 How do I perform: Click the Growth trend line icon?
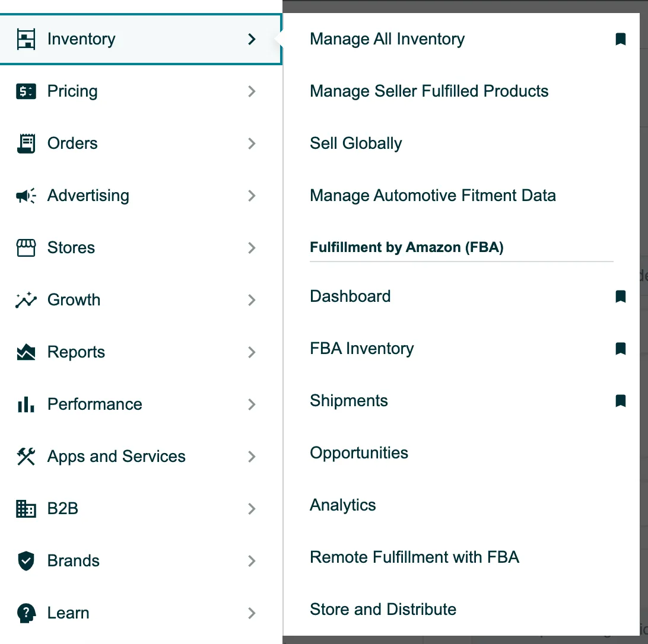[26, 300]
